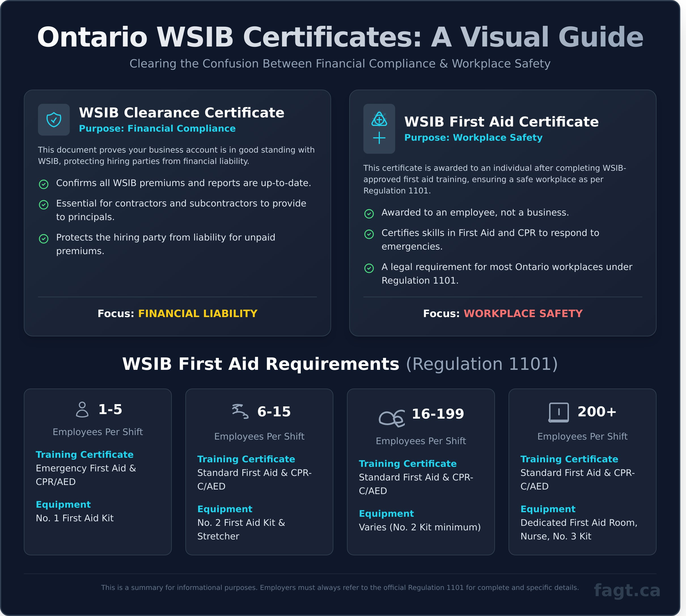Click the 'WORKPLACE SAFETY' focus text
This screenshot has width=686, height=616.
click(x=524, y=314)
